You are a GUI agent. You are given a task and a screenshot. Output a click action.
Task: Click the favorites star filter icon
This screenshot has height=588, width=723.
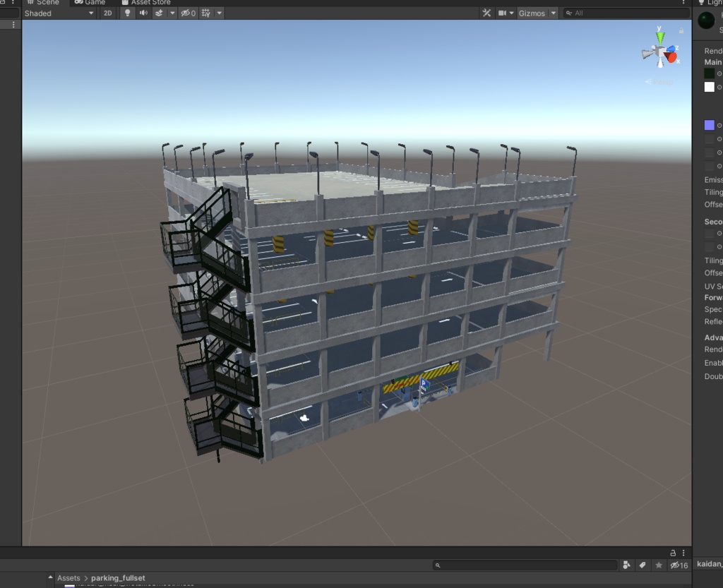pos(658,565)
